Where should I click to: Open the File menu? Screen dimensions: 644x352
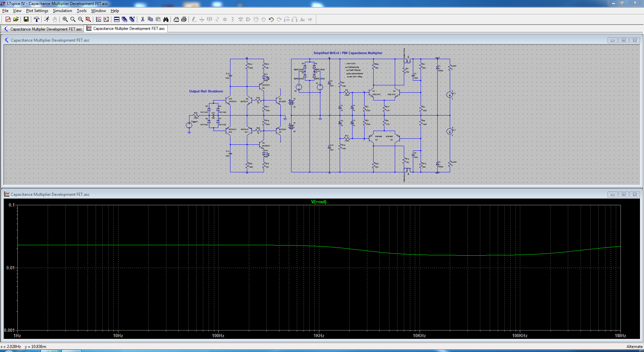click(5, 11)
